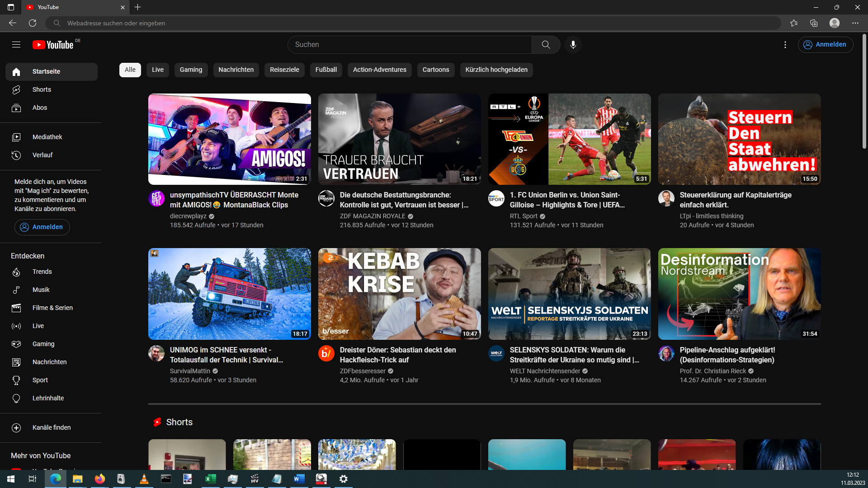The width and height of the screenshot is (868, 488).
Task: Click the voice search microphone icon
Action: click(573, 44)
